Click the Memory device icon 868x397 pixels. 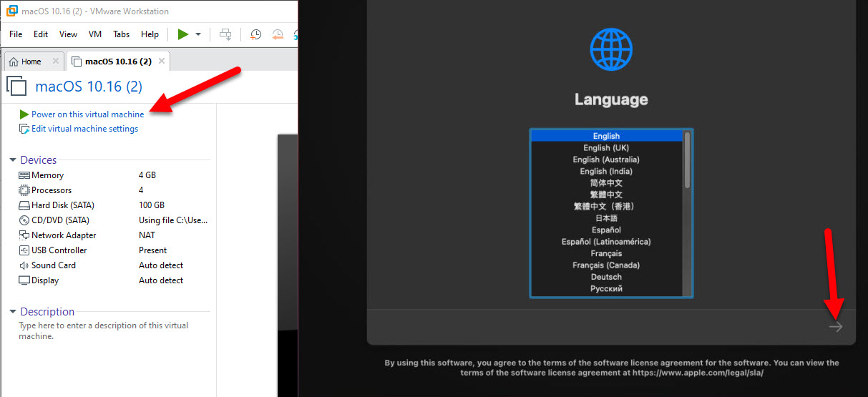[x=24, y=175]
